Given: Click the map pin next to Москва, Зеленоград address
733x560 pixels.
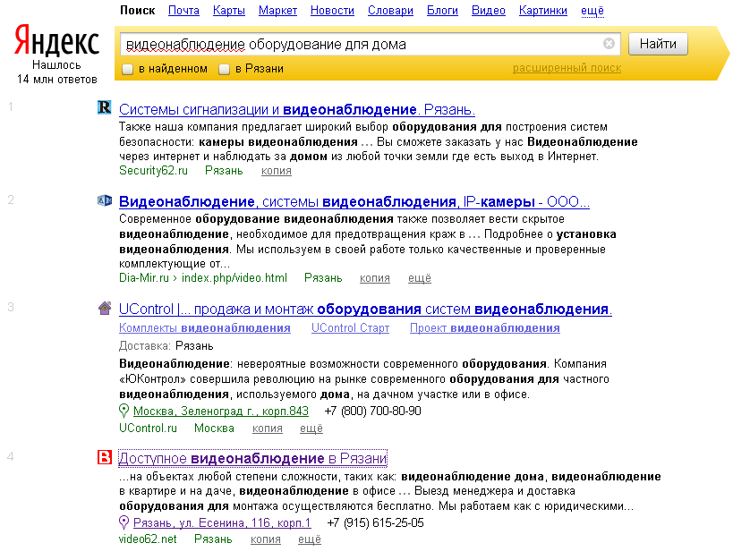Looking at the screenshot, I should pos(124,411).
